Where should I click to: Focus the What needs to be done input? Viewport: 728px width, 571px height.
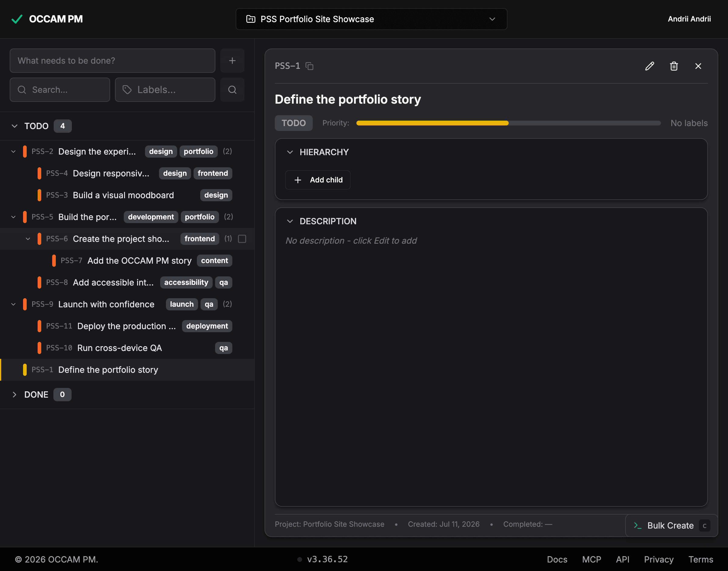pyautogui.click(x=113, y=61)
